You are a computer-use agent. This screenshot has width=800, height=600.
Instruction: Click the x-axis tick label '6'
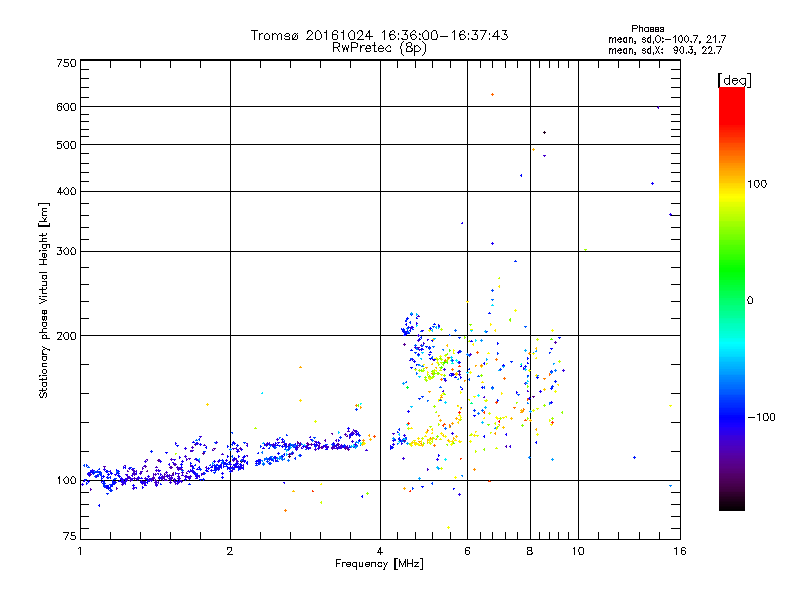click(x=467, y=551)
